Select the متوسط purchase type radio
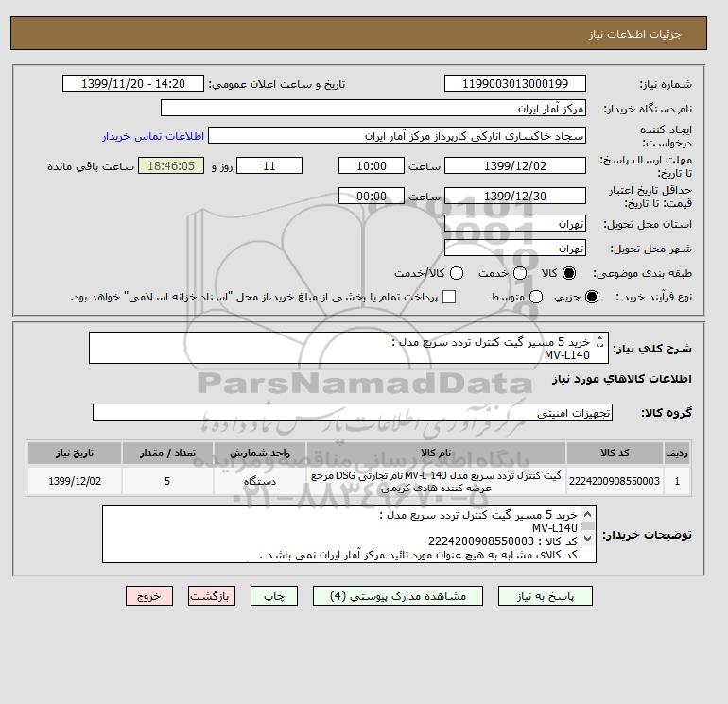This screenshot has width=728, height=704. point(536,297)
